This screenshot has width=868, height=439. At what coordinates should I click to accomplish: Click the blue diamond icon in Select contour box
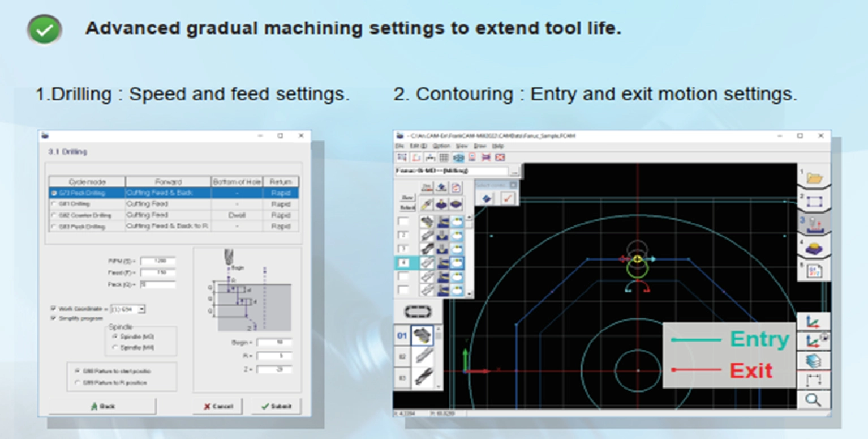tap(487, 199)
